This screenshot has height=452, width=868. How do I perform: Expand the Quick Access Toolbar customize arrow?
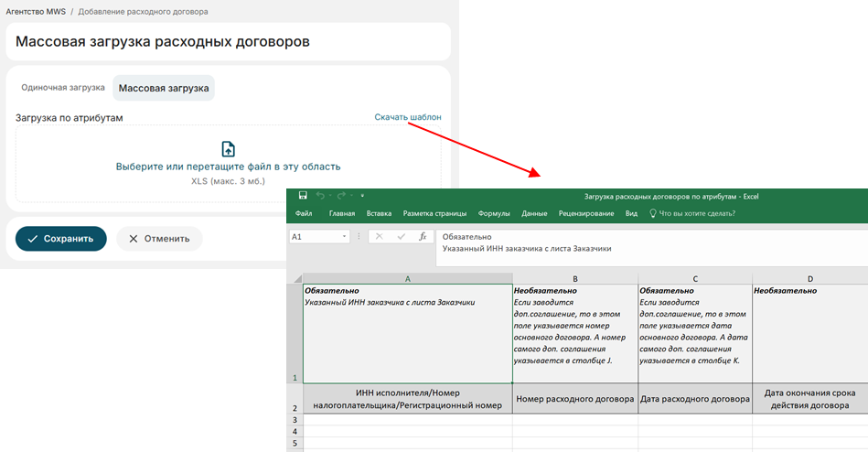362,196
